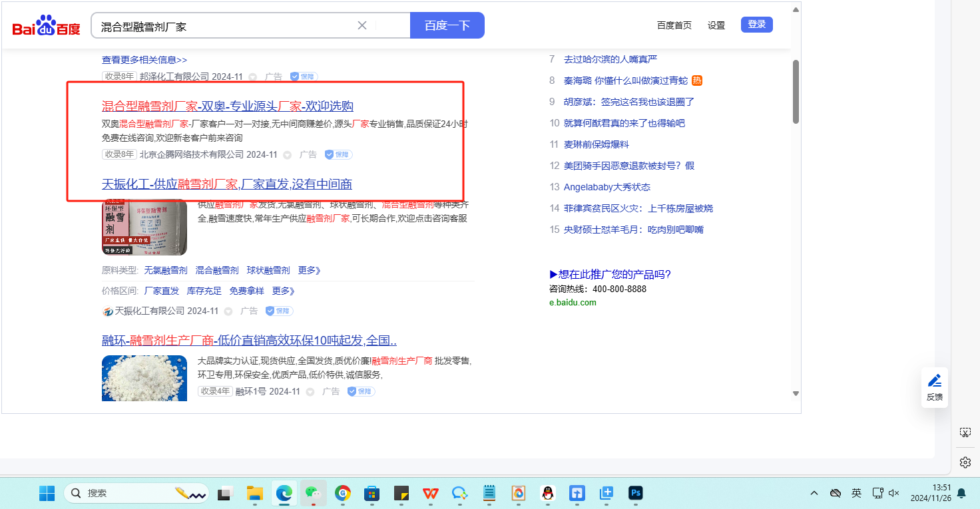The image size is (980, 509).
Task: Switch input language via the 英 indicator
Action: coord(856,493)
